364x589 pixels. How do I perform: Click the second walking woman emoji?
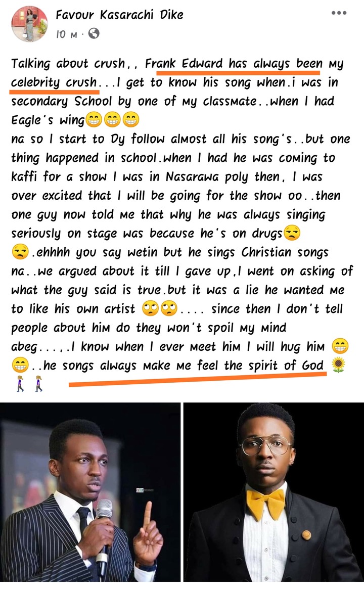pyautogui.click(x=38, y=384)
